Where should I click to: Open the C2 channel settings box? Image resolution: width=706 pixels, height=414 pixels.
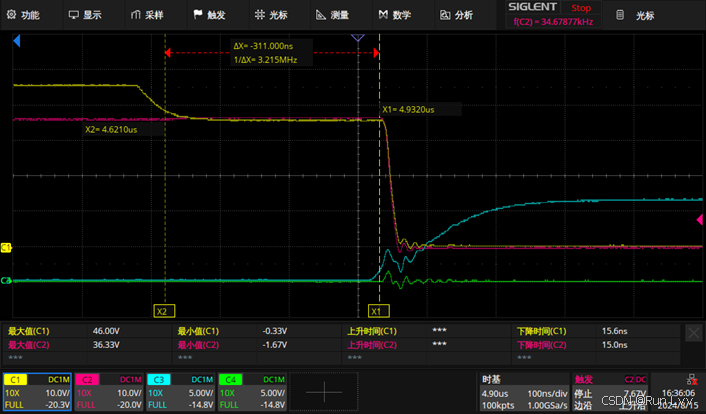click(x=109, y=392)
